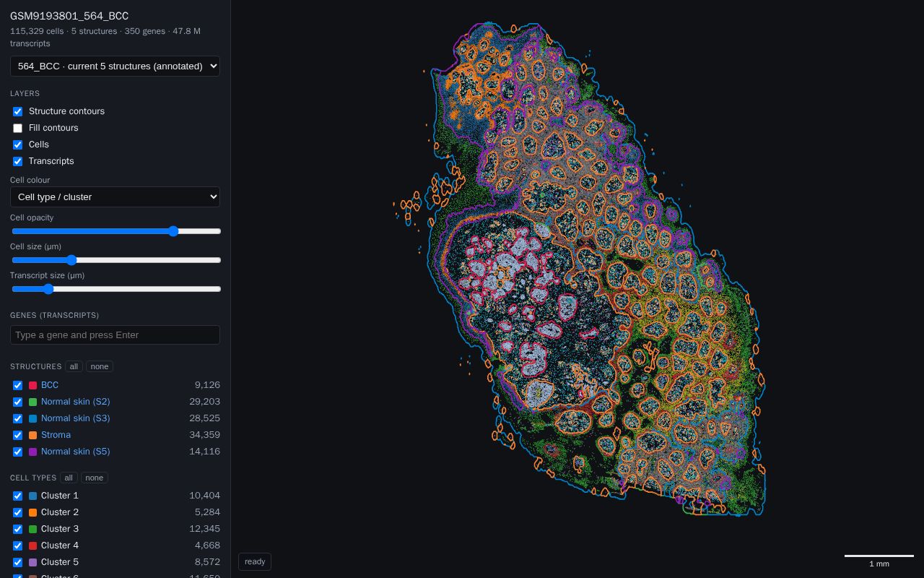924x578 pixels.
Task: Click the 'ready' status indicator
Action: (x=255, y=561)
